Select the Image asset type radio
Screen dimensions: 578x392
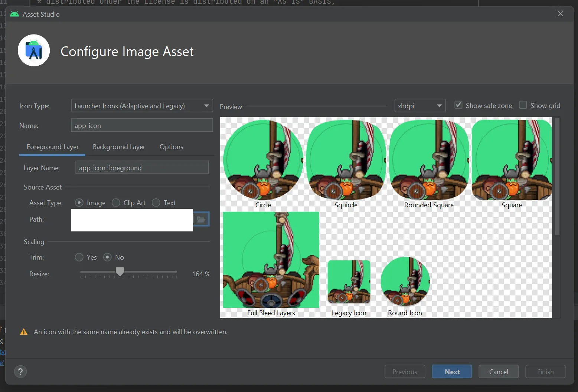point(79,202)
